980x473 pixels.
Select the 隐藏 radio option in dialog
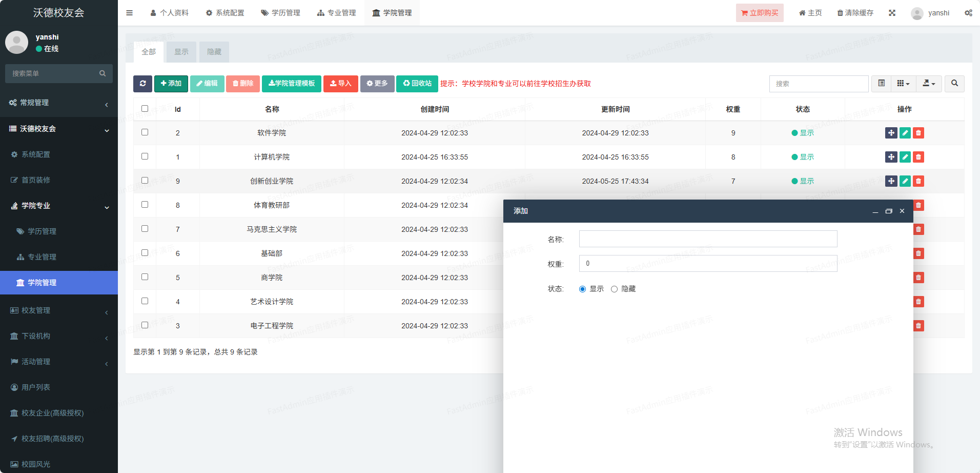pyautogui.click(x=614, y=289)
